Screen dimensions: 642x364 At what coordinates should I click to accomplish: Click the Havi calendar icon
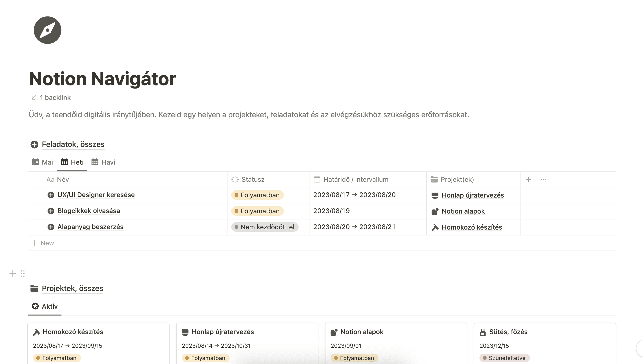pyautogui.click(x=95, y=162)
